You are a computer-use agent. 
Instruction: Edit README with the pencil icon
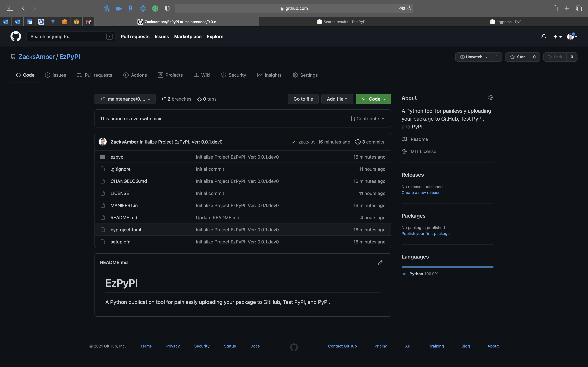tap(380, 262)
